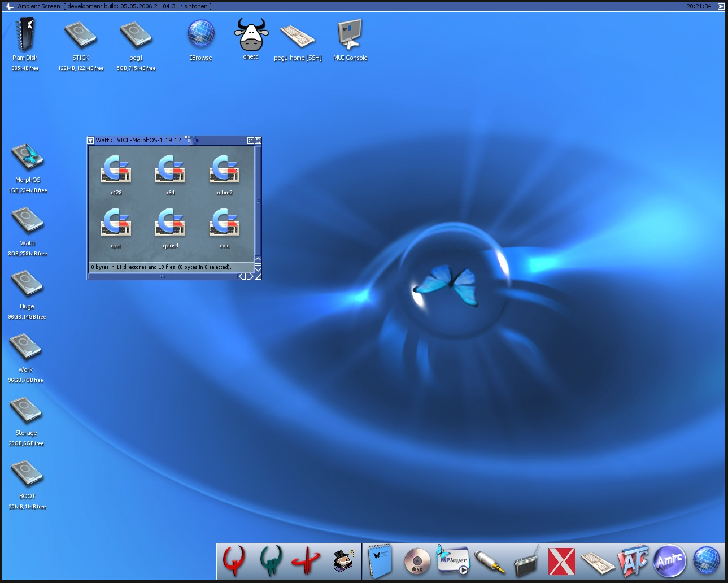
Task: Select the xplus4 emulator icon
Action: (x=170, y=222)
